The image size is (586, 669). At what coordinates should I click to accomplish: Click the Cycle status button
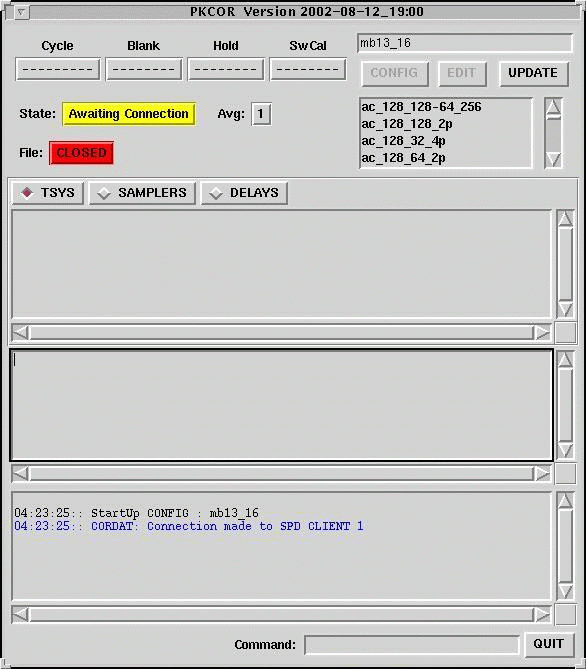58,70
